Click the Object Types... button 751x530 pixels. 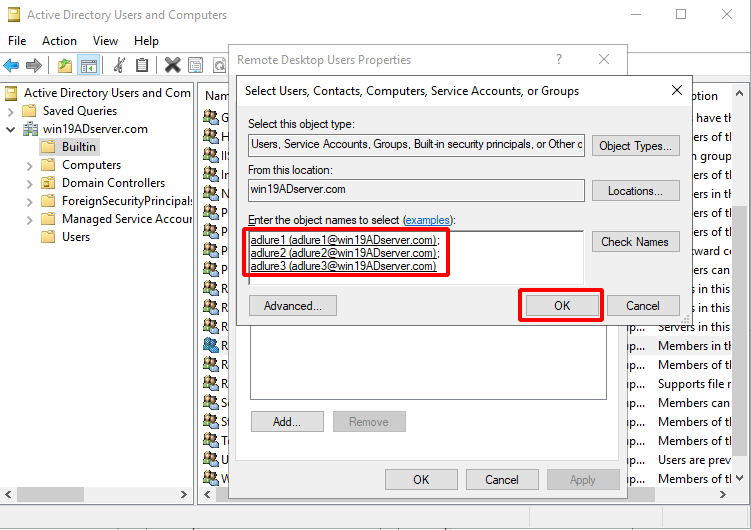coord(636,146)
